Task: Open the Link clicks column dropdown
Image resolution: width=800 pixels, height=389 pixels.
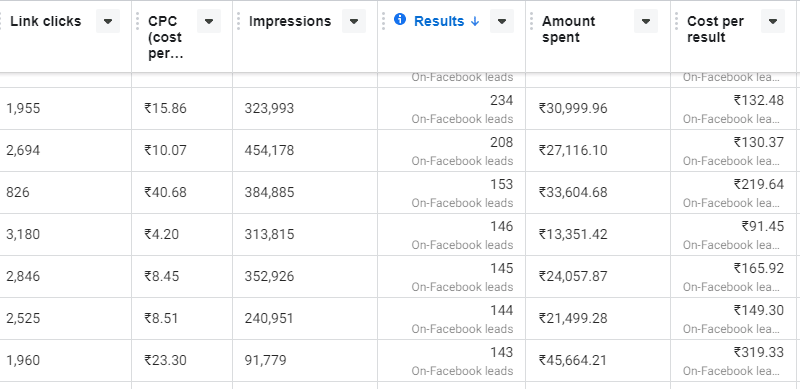Action: click(x=108, y=21)
